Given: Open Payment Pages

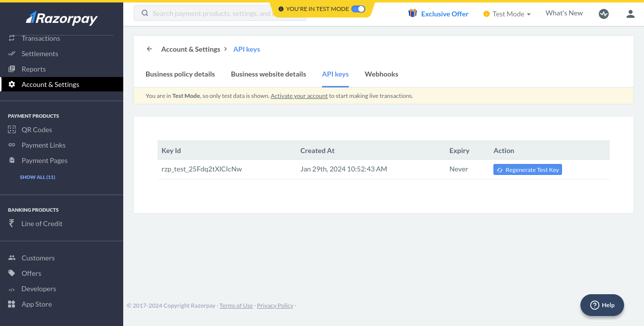Looking at the screenshot, I should click(x=44, y=160).
